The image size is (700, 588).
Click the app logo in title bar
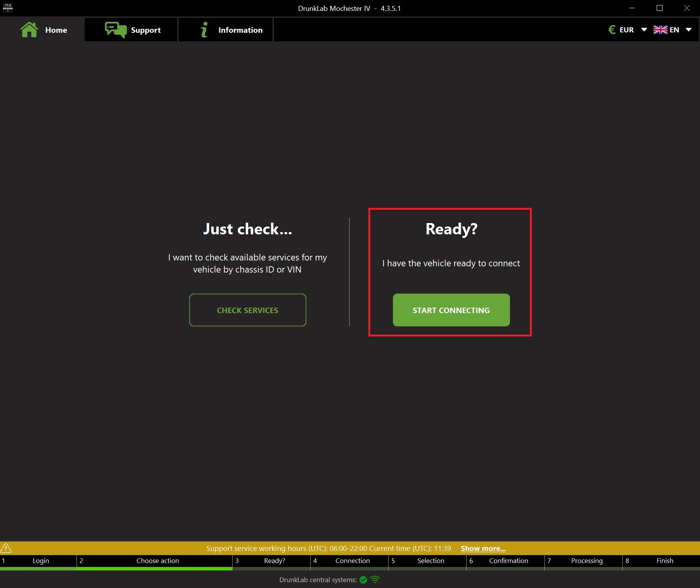pos(7,8)
